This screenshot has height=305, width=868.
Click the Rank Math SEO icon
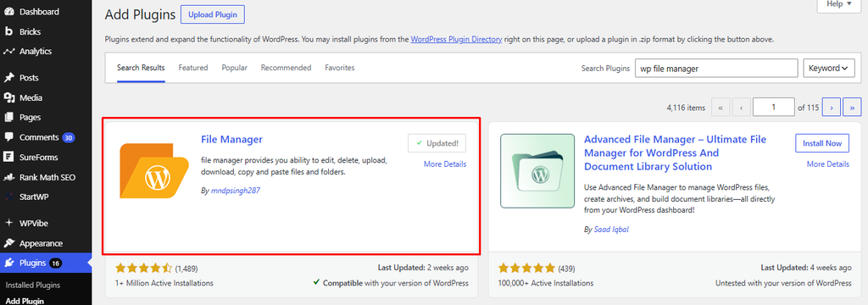click(8, 178)
